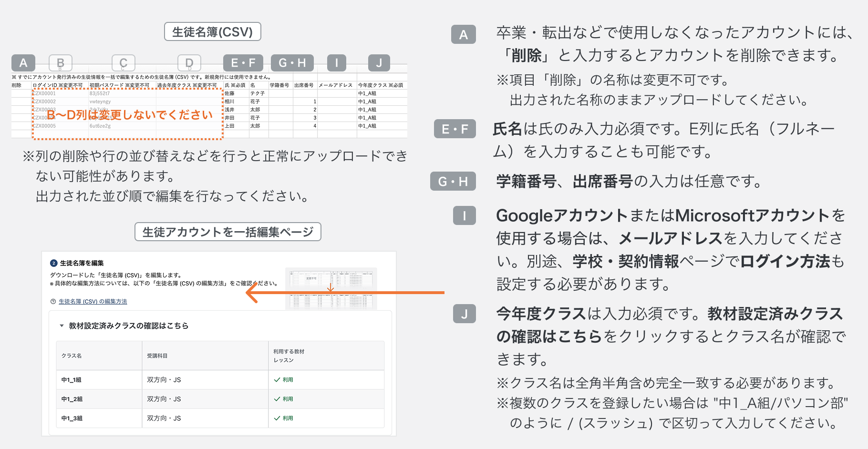Select the E・F badge above the spreadsheet

pos(243,63)
